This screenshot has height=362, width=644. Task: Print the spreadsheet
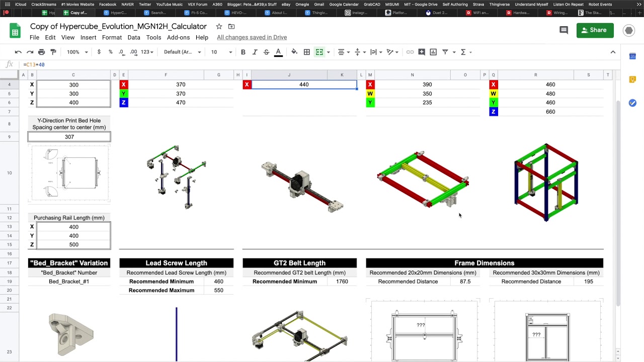pos(41,52)
